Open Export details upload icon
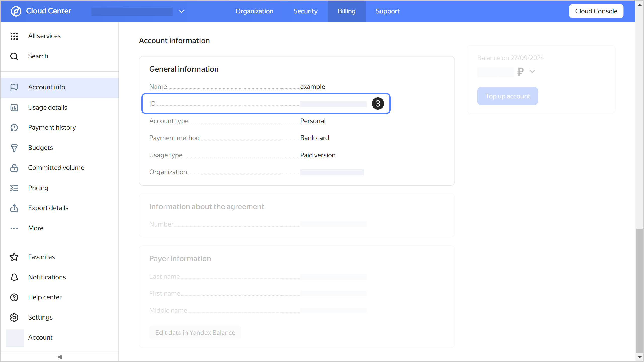Image resolution: width=644 pixels, height=362 pixels. (x=14, y=208)
